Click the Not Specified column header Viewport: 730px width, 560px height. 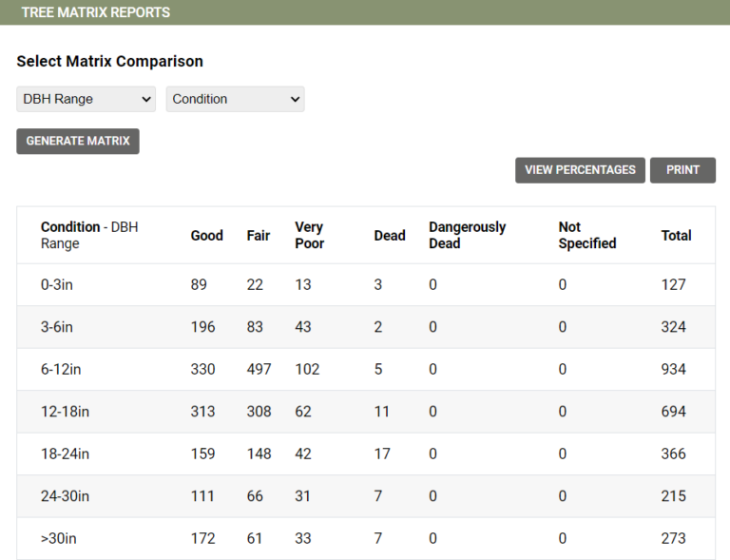pos(586,236)
